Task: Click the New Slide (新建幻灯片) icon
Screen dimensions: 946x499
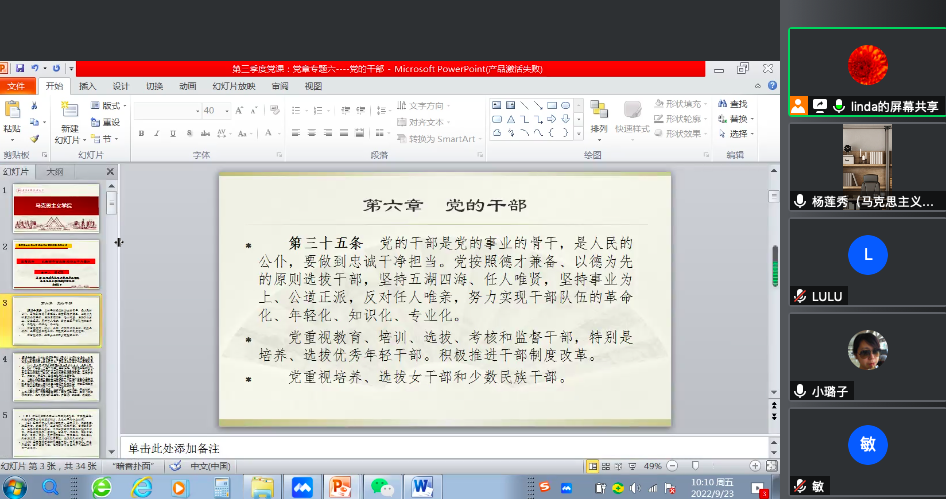Action: coord(69,113)
